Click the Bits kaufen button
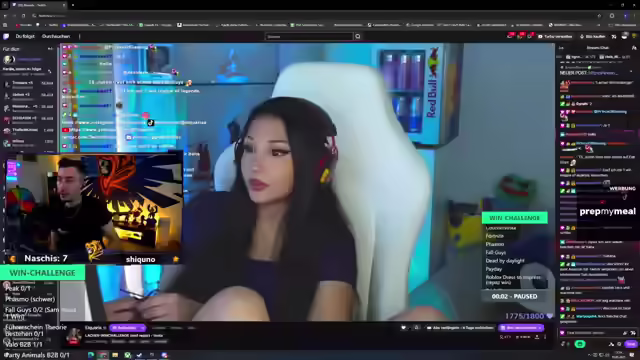This screenshot has height=360, width=640. pos(593,36)
